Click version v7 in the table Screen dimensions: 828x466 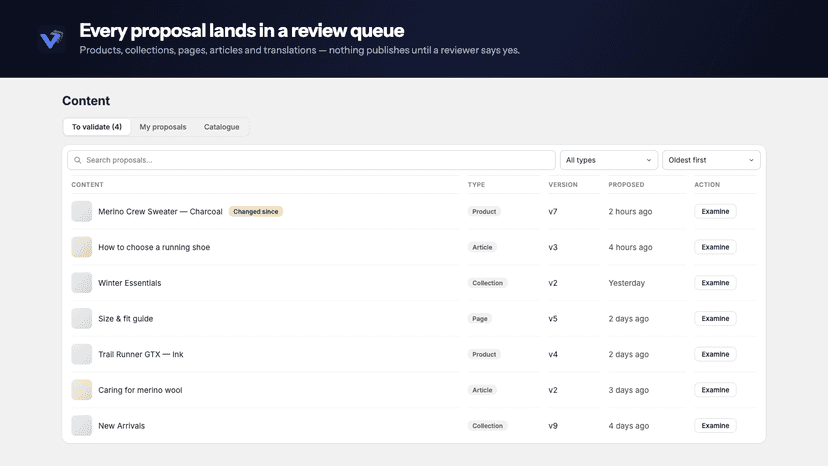tap(553, 211)
